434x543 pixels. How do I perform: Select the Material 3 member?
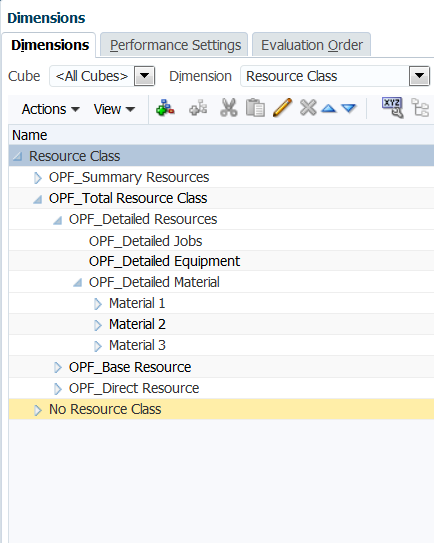(137, 345)
